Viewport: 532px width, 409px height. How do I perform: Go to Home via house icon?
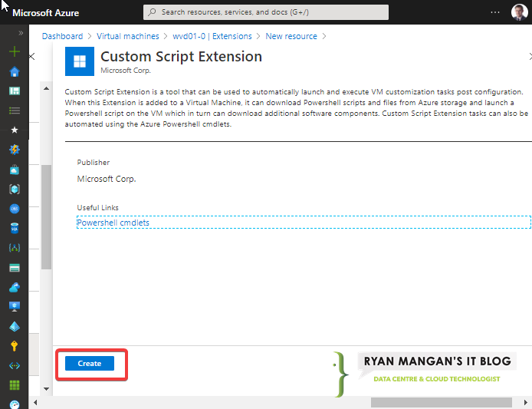(x=15, y=71)
